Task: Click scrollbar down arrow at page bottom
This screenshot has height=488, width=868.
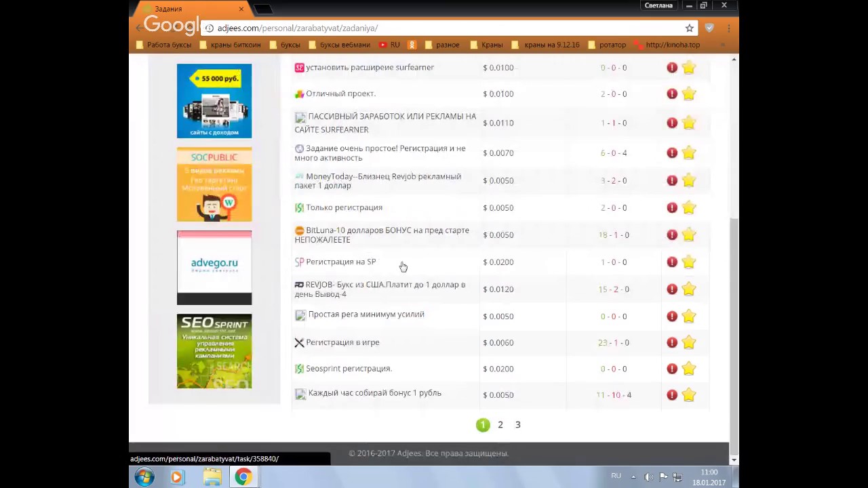Action: coord(734,460)
